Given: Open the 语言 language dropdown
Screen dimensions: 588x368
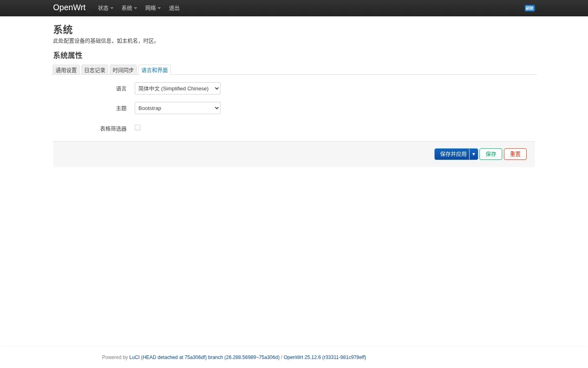Looking at the screenshot, I should click(178, 88).
